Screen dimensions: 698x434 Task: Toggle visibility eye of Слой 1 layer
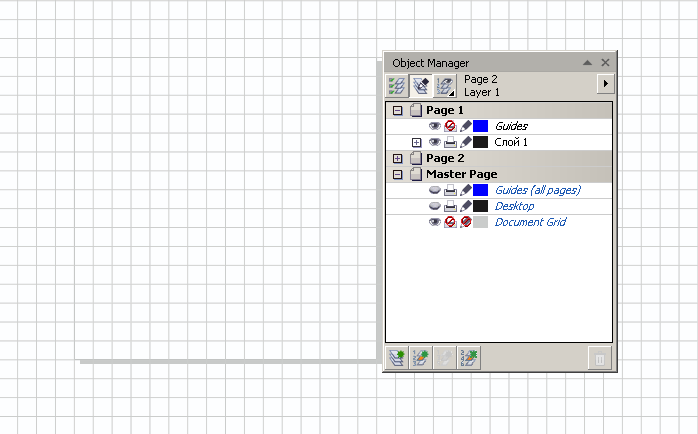[x=434, y=142]
